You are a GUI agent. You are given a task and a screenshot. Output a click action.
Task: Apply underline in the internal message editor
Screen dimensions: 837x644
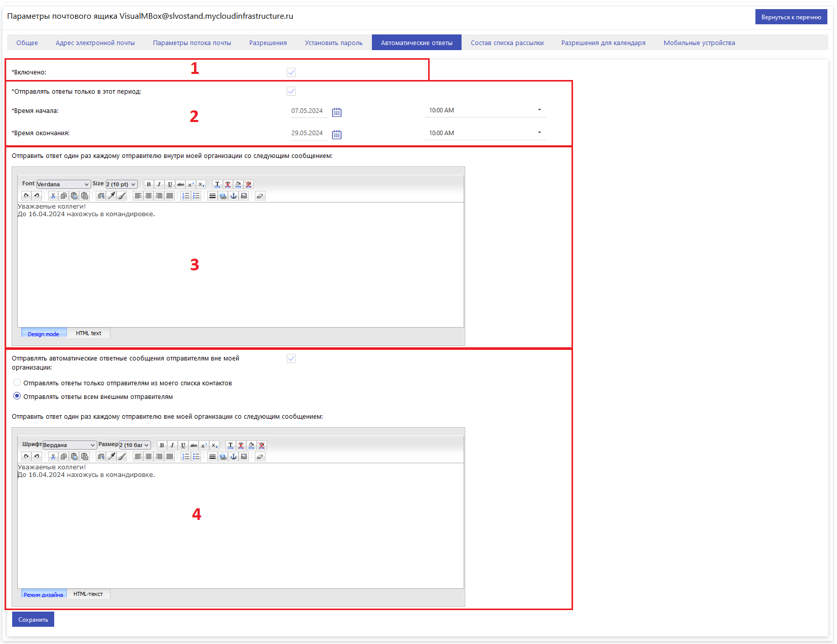[170, 184]
